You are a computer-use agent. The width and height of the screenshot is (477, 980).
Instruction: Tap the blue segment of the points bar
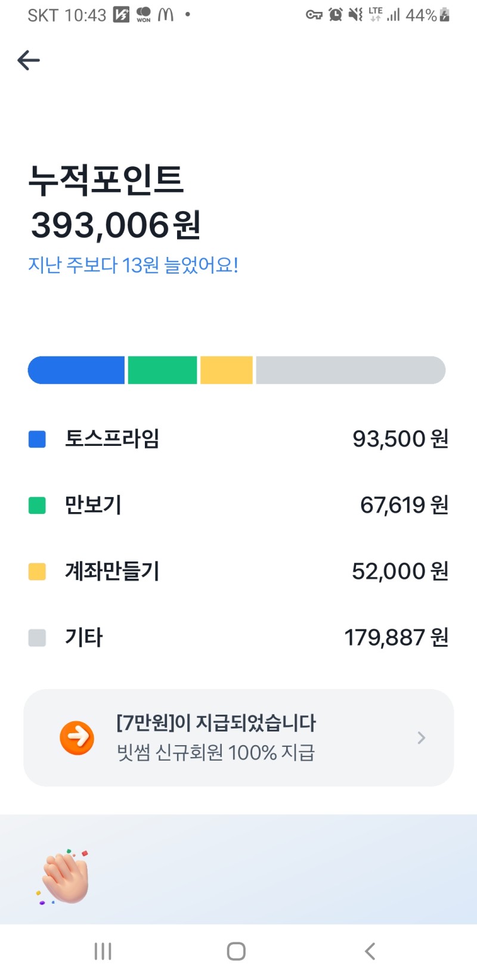tap(76, 370)
